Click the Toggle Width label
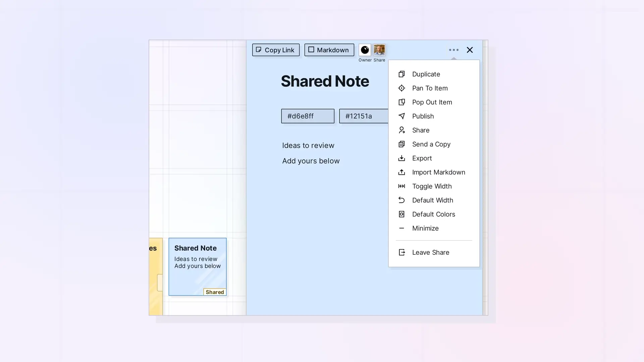 point(432,186)
